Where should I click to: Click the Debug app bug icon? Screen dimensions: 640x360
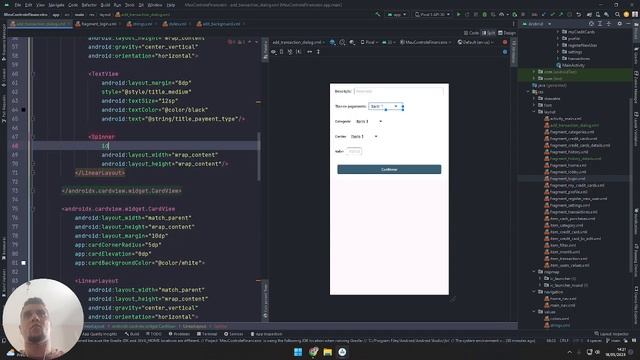click(484, 14)
